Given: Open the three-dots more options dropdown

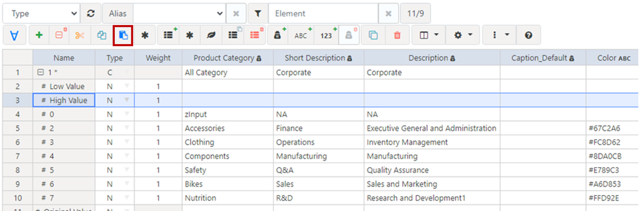Looking at the screenshot, I should pyautogui.click(x=500, y=35).
